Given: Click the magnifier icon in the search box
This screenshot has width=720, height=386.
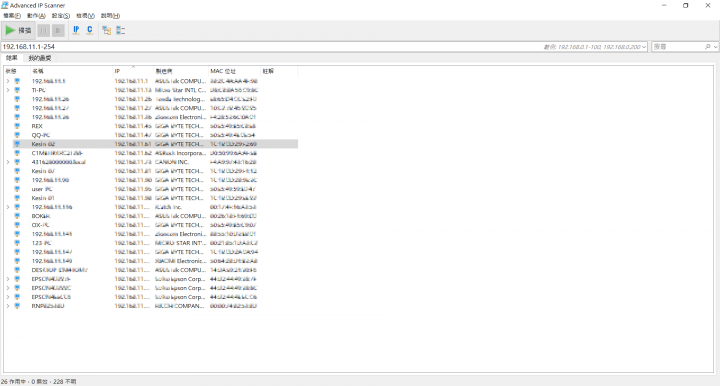Looking at the screenshot, I should click(x=708, y=47).
